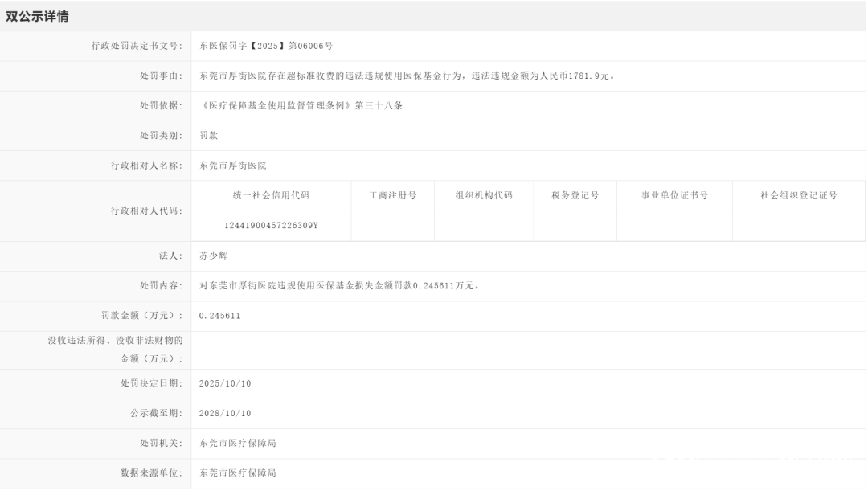Click the 处罚内容 penalty description text
868x495 pixels.
[x=340, y=286]
